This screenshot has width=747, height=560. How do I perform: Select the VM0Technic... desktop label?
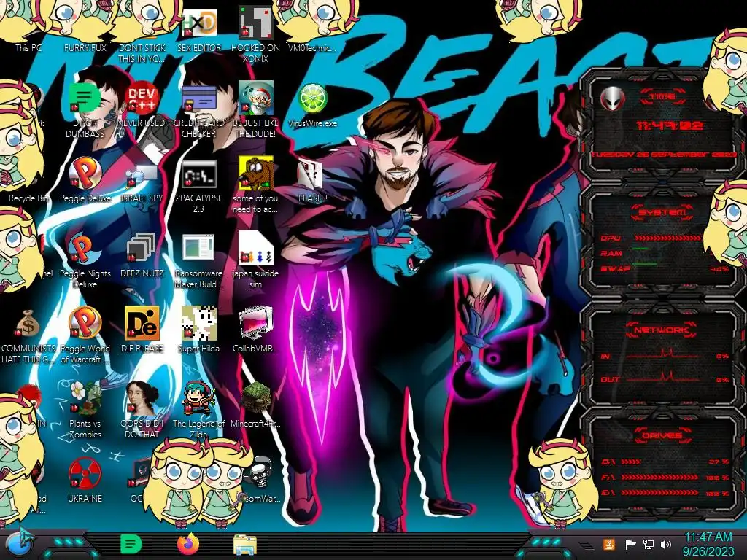[312, 48]
